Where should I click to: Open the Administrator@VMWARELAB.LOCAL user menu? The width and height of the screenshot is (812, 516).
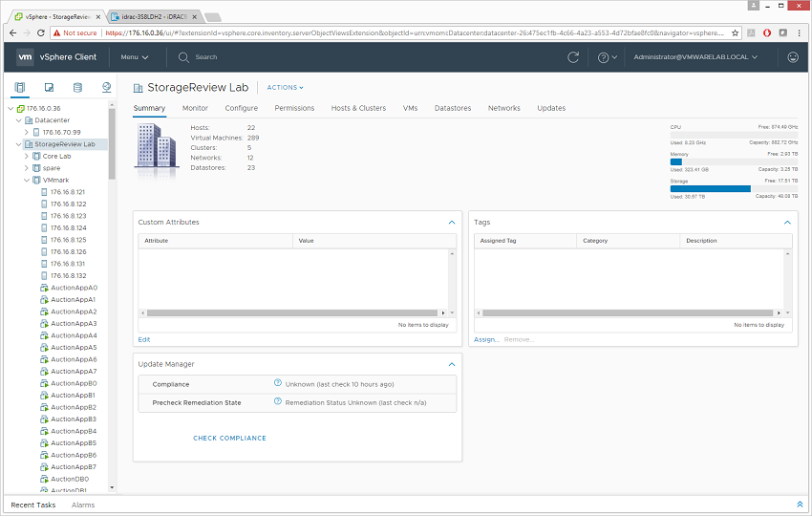[695, 57]
